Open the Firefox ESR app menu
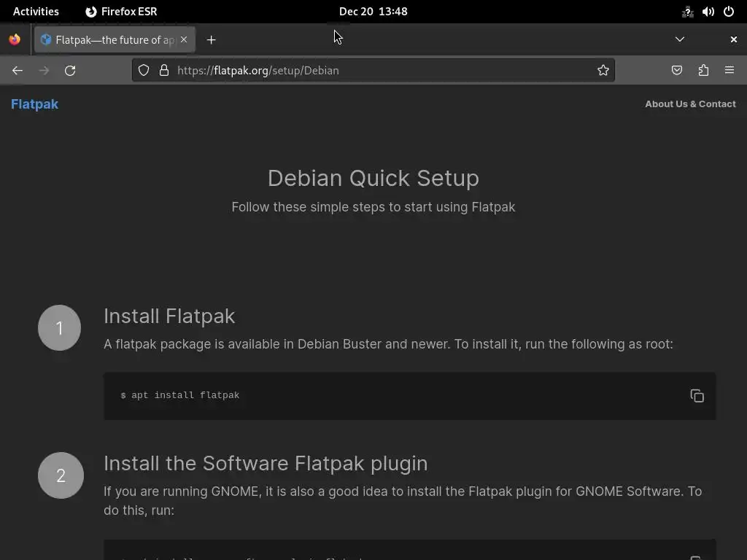Viewport: 747px width, 560px height. point(121,11)
